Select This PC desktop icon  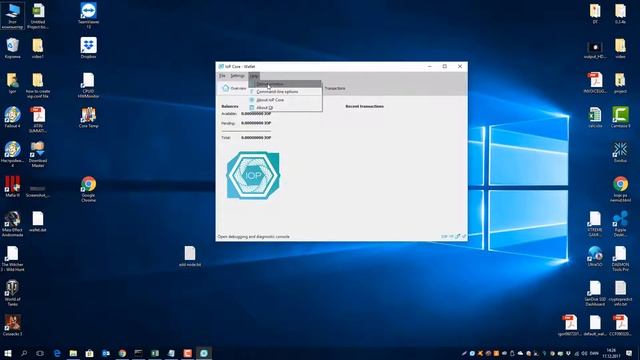pos(12,16)
